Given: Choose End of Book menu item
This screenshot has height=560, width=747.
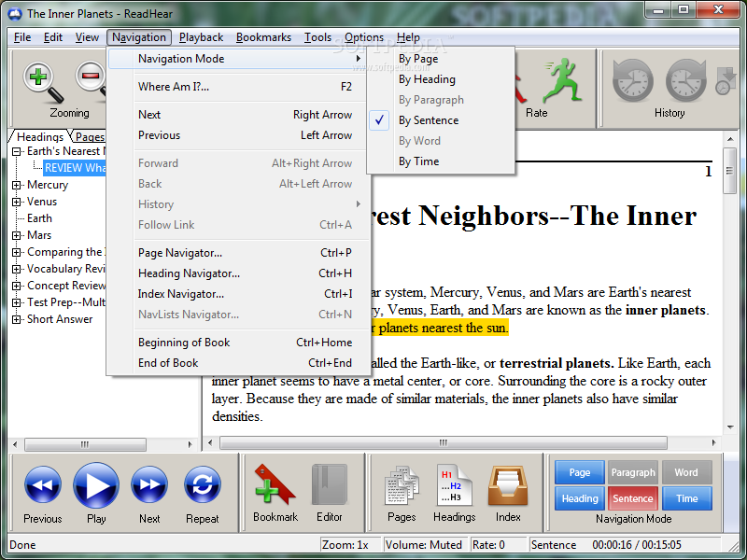Looking at the screenshot, I should pos(238,363).
